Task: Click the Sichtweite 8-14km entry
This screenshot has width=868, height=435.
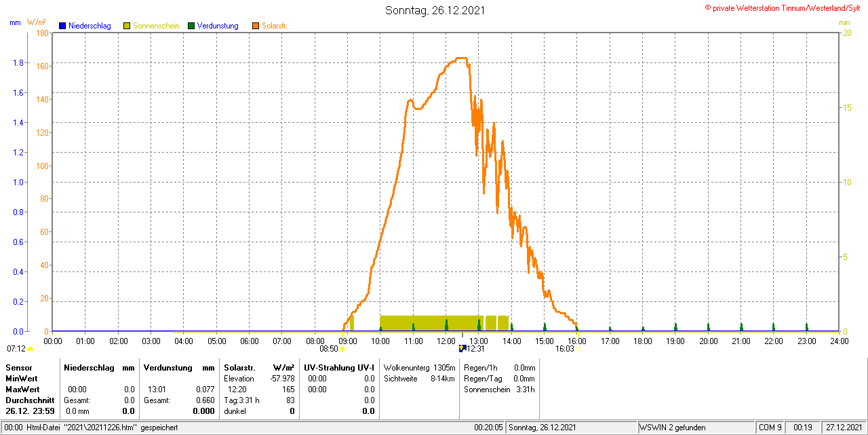Action: 419,379
